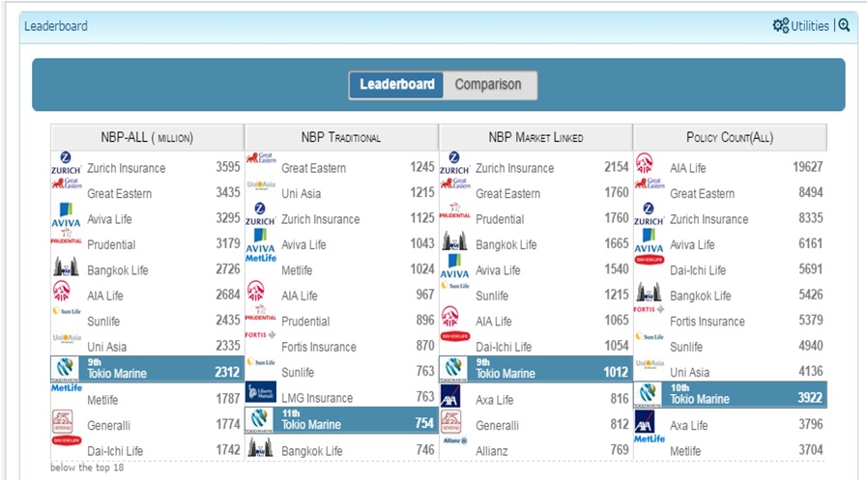Click Liberty Mutual logo beside LMG Insurance
This screenshot has height=481, width=868.
click(x=261, y=392)
